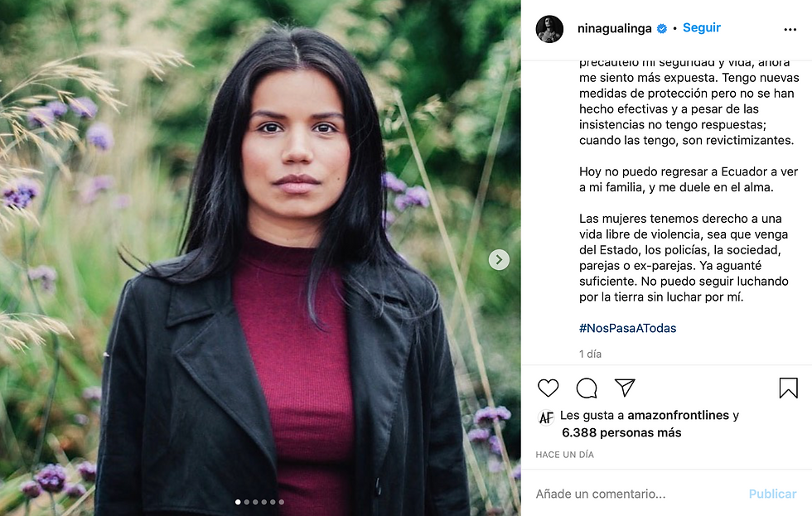This screenshot has height=516, width=812.
Task: Click the verified badge next to username
Action: [x=662, y=29]
